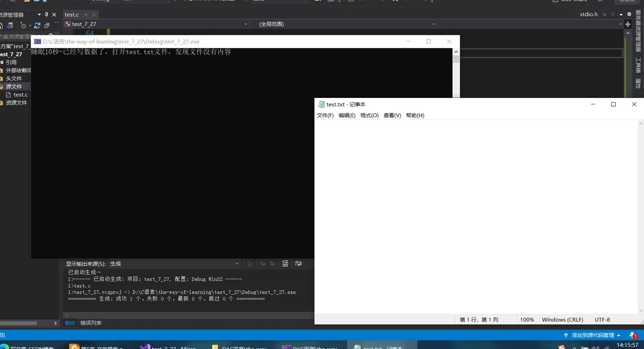Open the editor tab list dropdown arrow
This screenshot has height=349, width=644.
coord(621,15)
